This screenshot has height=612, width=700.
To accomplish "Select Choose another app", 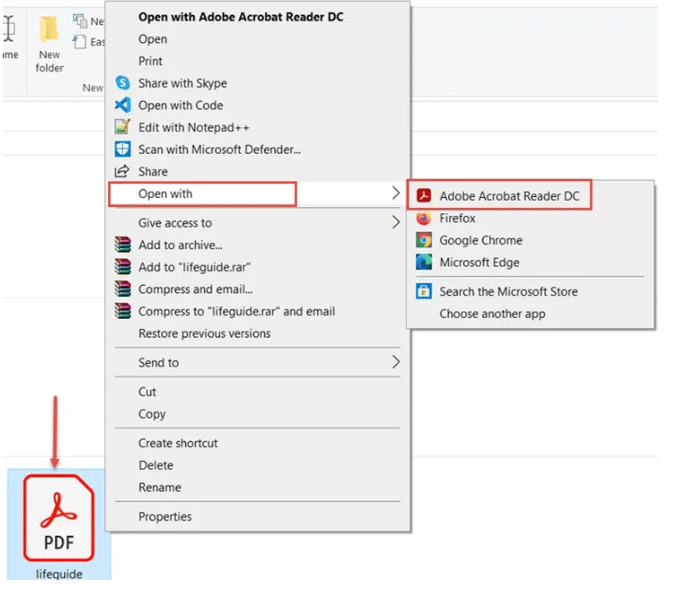I will point(530,313).
